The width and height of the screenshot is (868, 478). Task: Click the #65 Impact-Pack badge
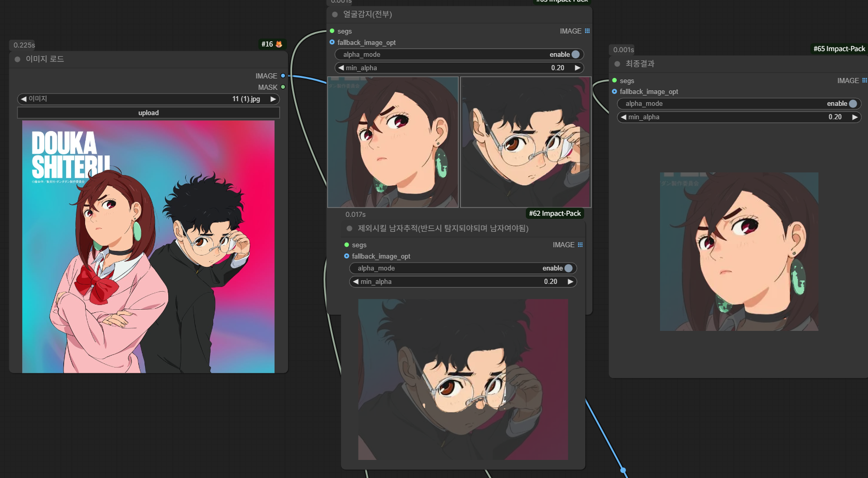point(839,49)
